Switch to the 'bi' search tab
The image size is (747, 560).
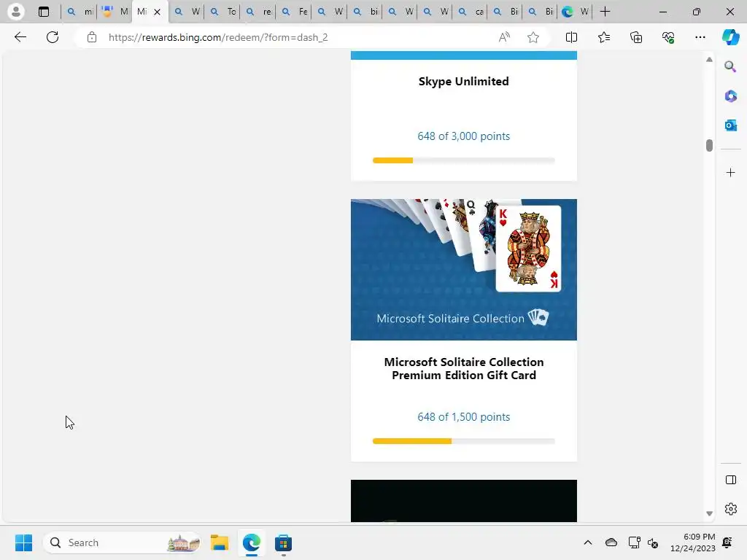[365, 12]
